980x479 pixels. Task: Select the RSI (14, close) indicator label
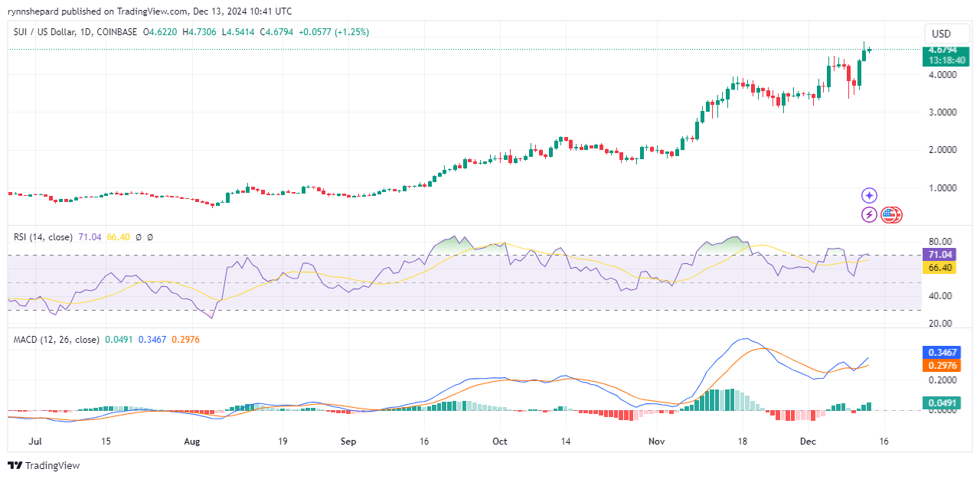[x=43, y=237]
